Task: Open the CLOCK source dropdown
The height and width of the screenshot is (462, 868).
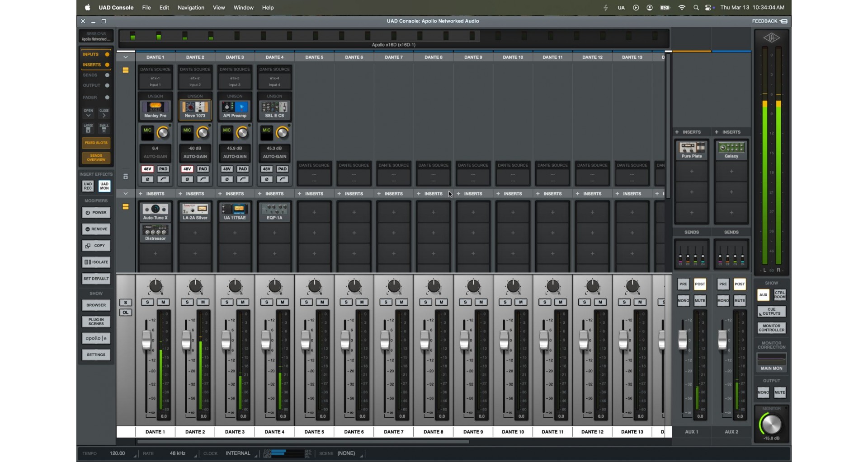Action: (x=242, y=453)
